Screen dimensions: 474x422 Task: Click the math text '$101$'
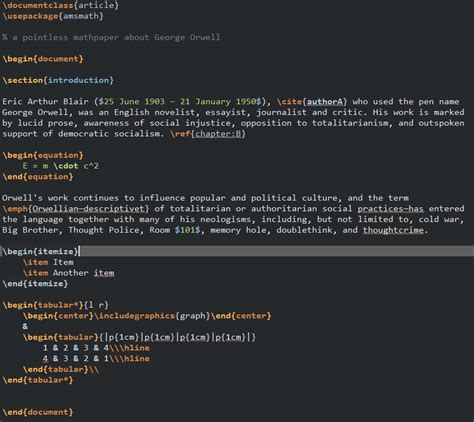click(188, 230)
